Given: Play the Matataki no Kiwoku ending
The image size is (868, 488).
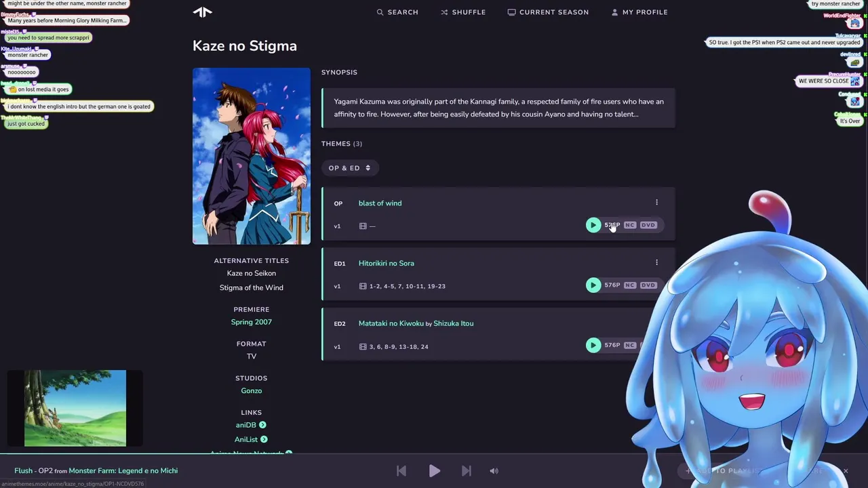Looking at the screenshot, I should pyautogui.click(x=593, y=346).
